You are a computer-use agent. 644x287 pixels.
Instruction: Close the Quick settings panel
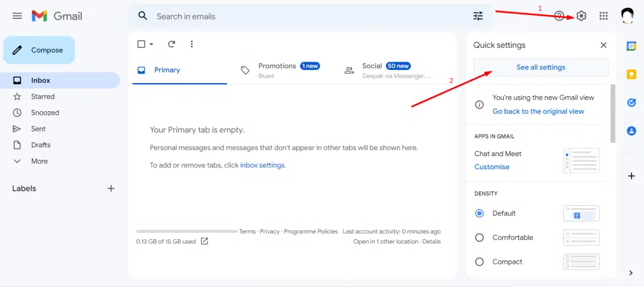pos(603,45)
